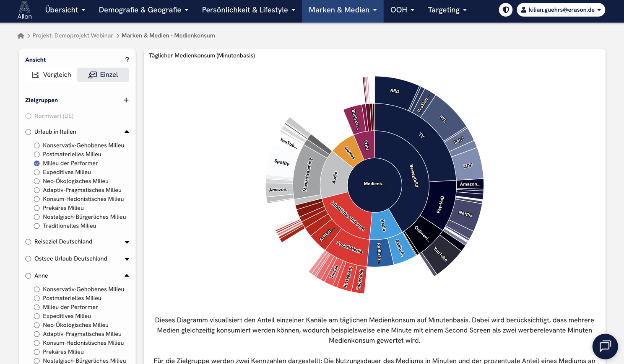Open the chat support bubble

click(605, 346)
